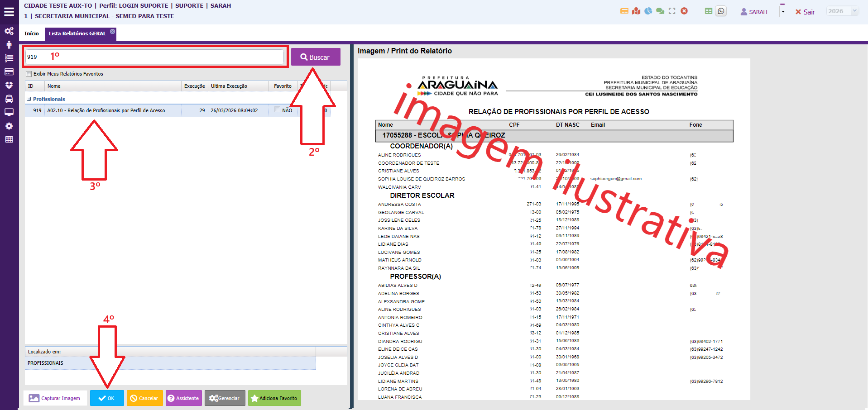
Task: Click the bus transport icon in the sidebar
Action: (x=9, y=99)
